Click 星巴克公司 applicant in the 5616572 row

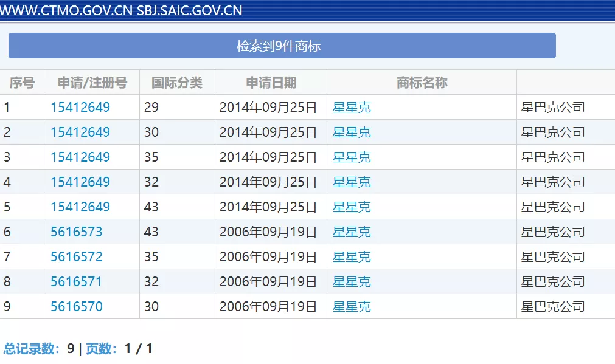click(x=553, y=256)
